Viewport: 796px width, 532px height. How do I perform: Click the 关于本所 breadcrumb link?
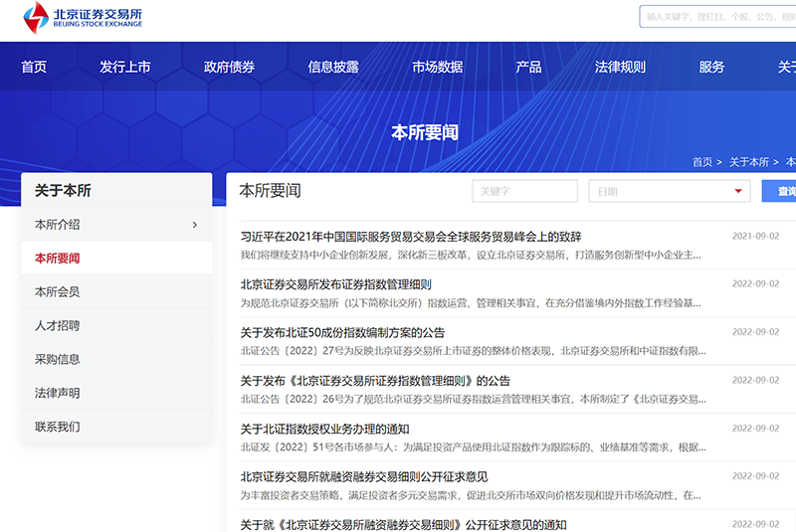coord(749,162)
